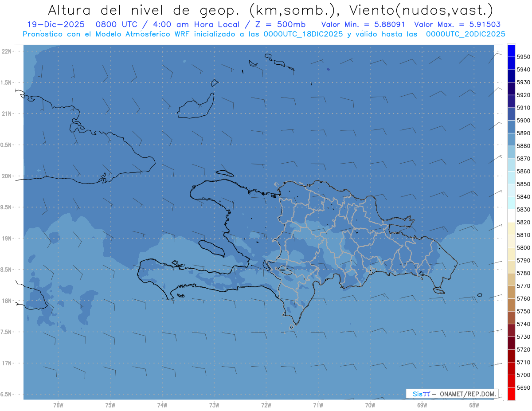
Task: Click the 5900 color scale value
Action: coord(524,121)
